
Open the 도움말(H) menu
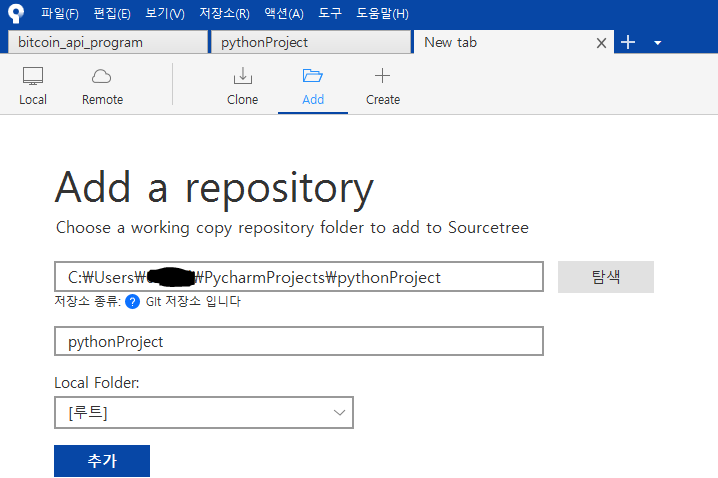(x=382, y=13)
